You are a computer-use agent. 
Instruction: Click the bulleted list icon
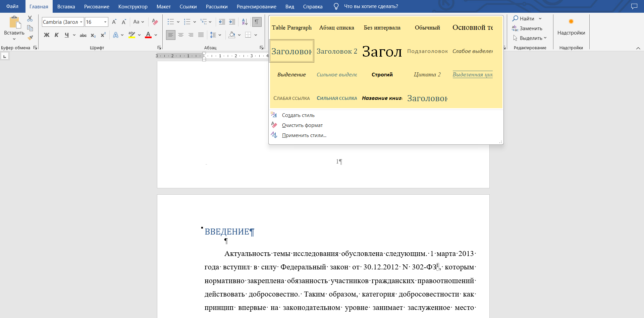point(171,22)
